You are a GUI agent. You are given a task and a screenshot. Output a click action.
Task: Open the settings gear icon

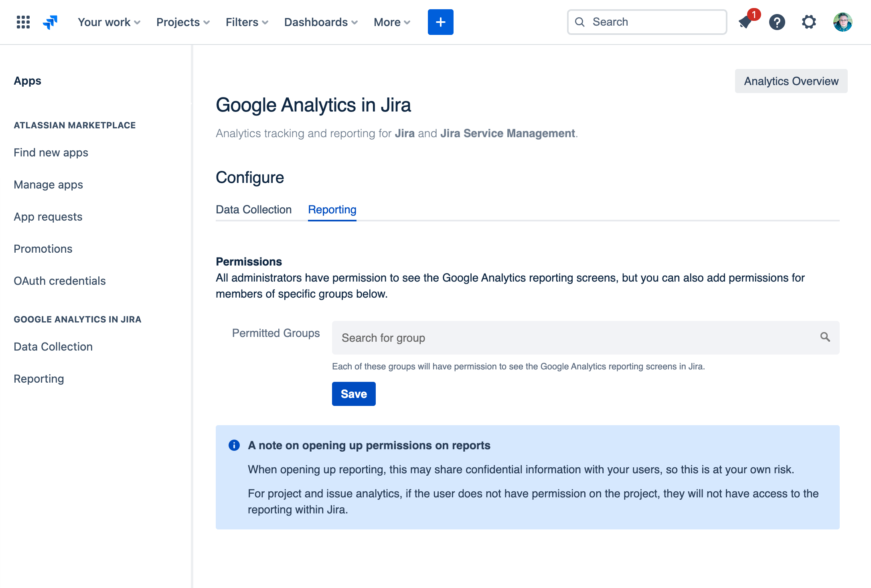pos(809,22)
